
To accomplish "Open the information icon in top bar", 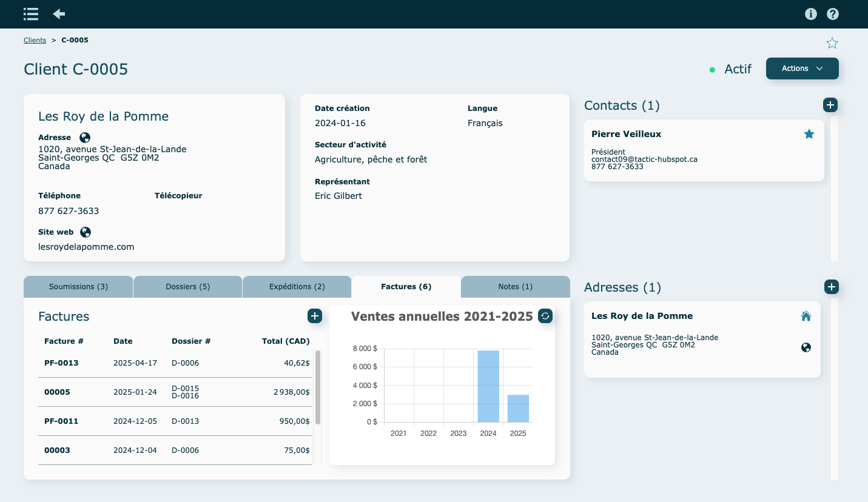I will click(x=811, y=14).
